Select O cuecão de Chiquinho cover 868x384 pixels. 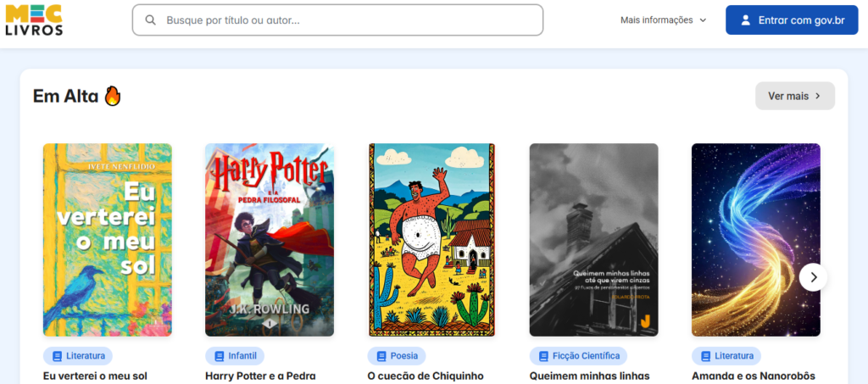(x=431, y=240)
